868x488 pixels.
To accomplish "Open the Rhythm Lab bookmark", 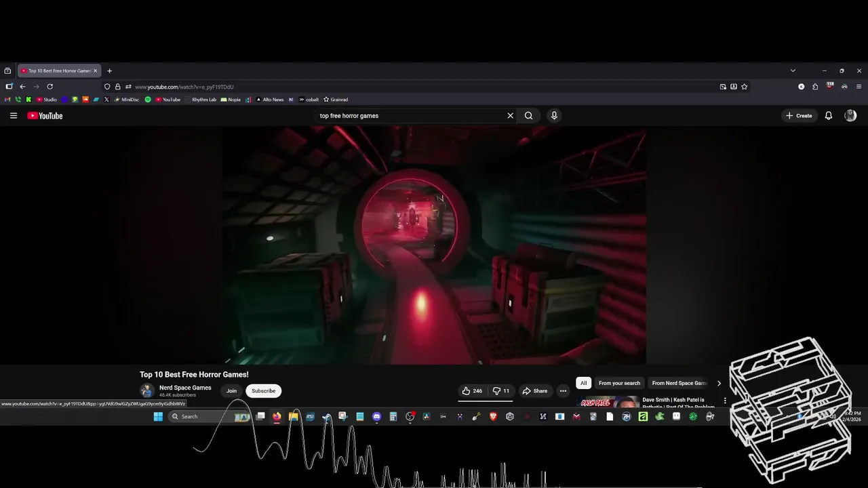I will pos(201,100).
